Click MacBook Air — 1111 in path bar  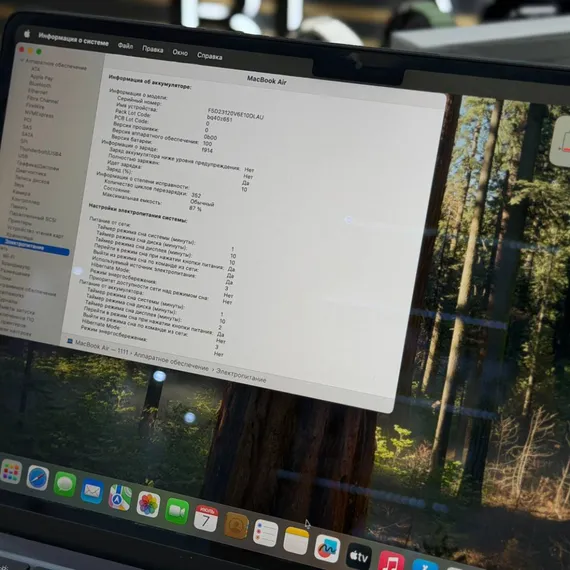102,347
